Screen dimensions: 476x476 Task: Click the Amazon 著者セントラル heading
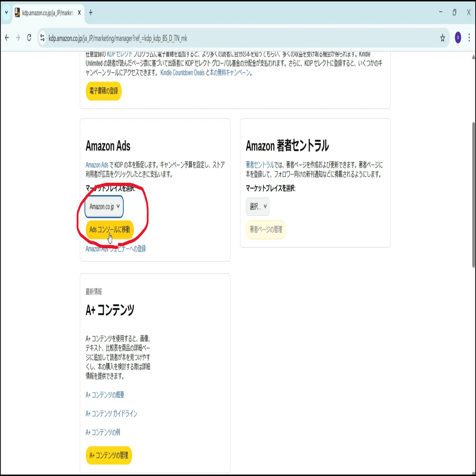tap(287, 146)
